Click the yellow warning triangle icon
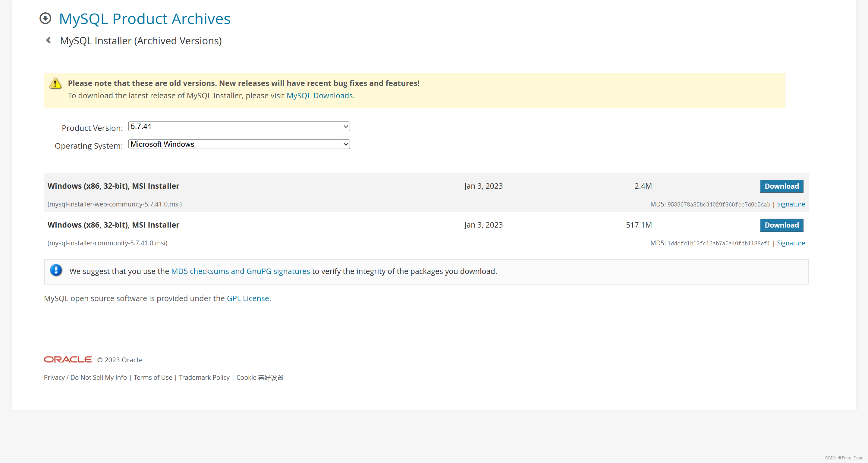 coord(55,83)
